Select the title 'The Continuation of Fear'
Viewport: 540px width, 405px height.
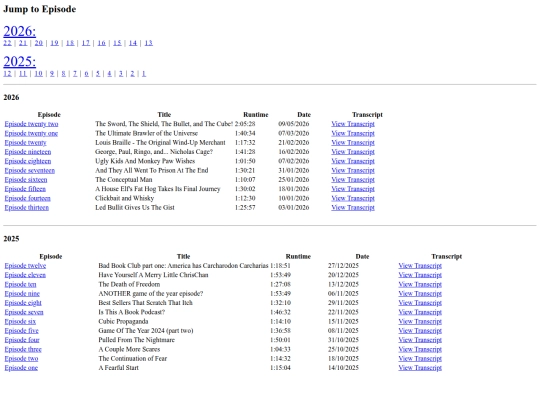[133, 359]
